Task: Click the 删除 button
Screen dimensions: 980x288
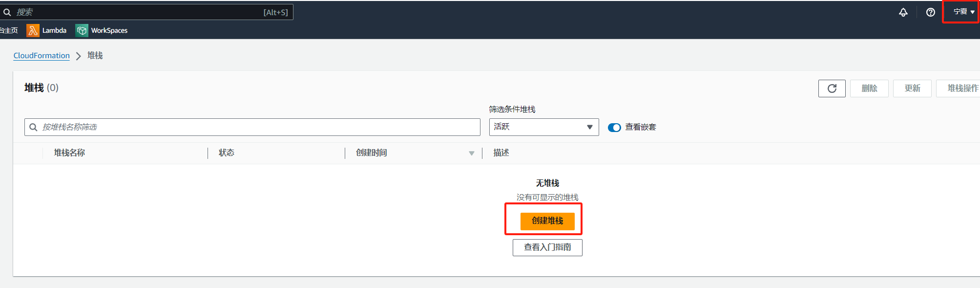Action: click(869, 89)
